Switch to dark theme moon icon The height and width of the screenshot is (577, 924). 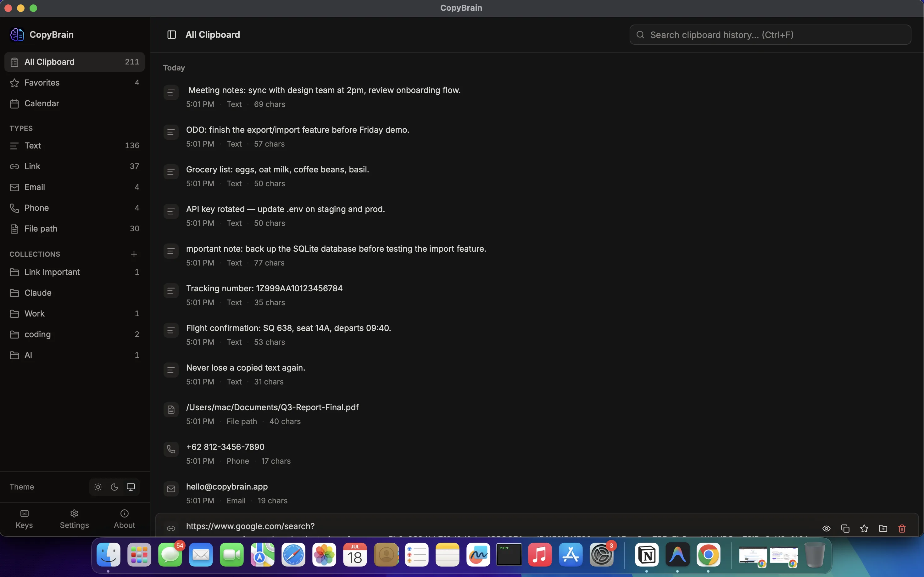(x=114, y=487)
